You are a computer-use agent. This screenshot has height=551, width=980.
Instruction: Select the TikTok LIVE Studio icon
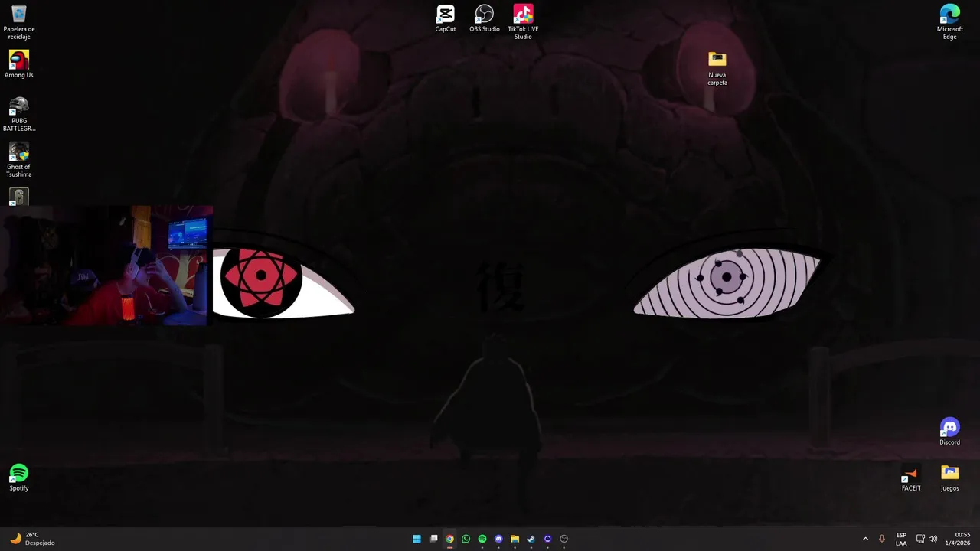tap(523, 22)
